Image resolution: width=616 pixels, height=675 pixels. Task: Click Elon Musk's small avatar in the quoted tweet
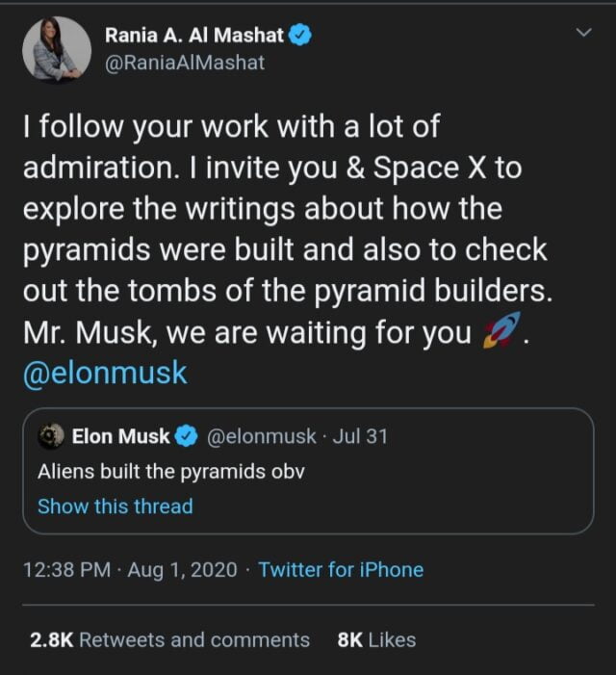point(52,436)
